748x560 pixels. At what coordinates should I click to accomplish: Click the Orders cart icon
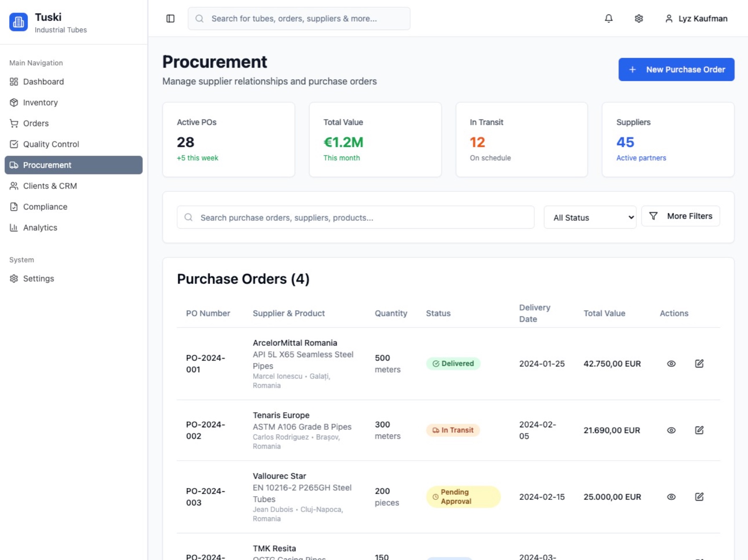pyautogui.click(x=14, y=123)
